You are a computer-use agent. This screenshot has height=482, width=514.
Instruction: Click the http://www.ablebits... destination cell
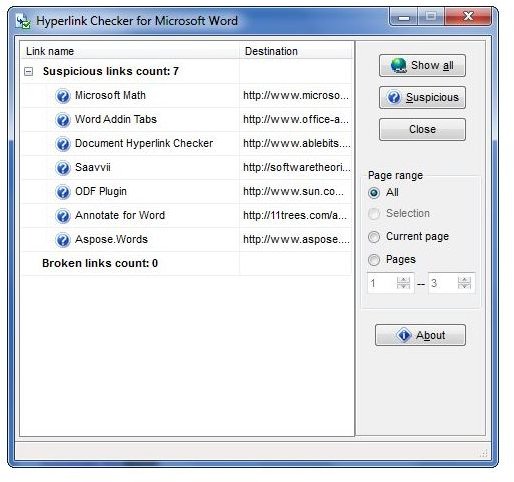point(296,144)
